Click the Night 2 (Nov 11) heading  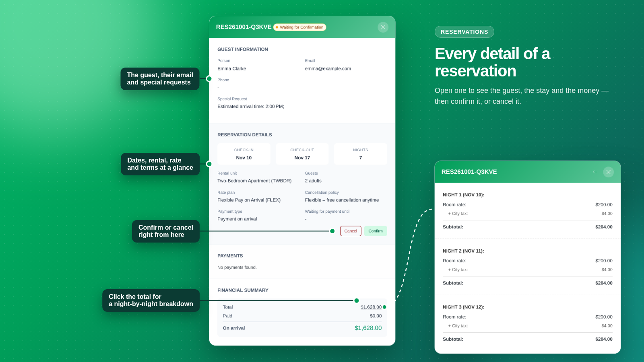click(463, 251)
